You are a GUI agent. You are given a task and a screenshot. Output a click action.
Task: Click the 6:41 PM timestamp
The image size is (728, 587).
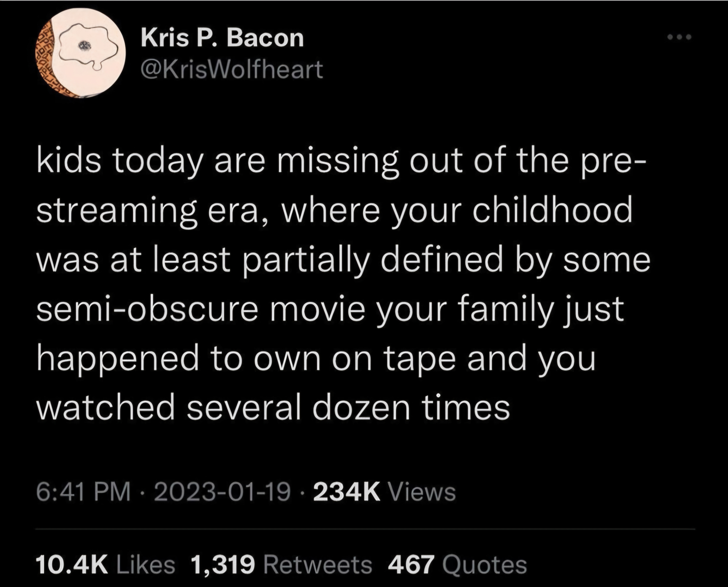pos(83,492)
